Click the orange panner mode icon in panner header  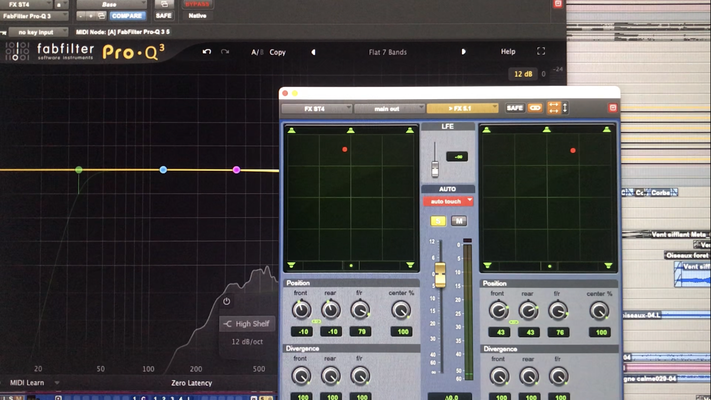pyautogui.click(x=553, y=108)
